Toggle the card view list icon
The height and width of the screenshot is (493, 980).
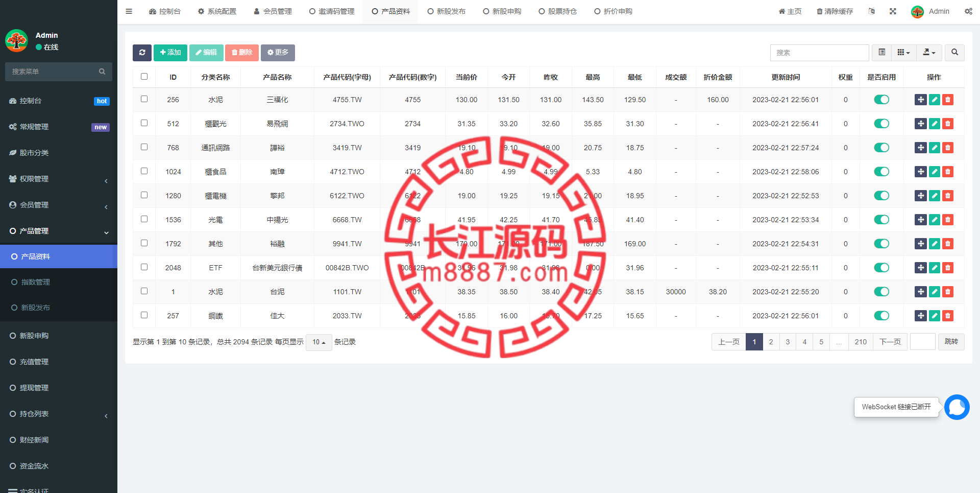[881, 53]
